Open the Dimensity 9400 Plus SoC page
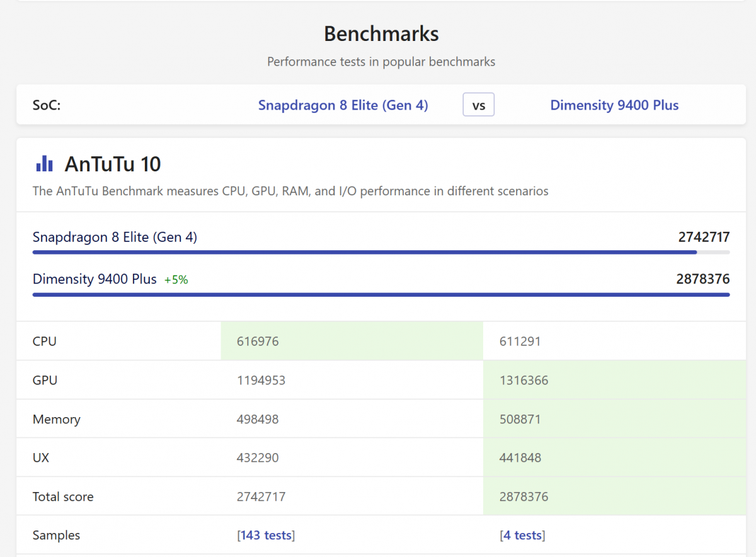The width and height of the screenshot is (756, 557). 614,105
